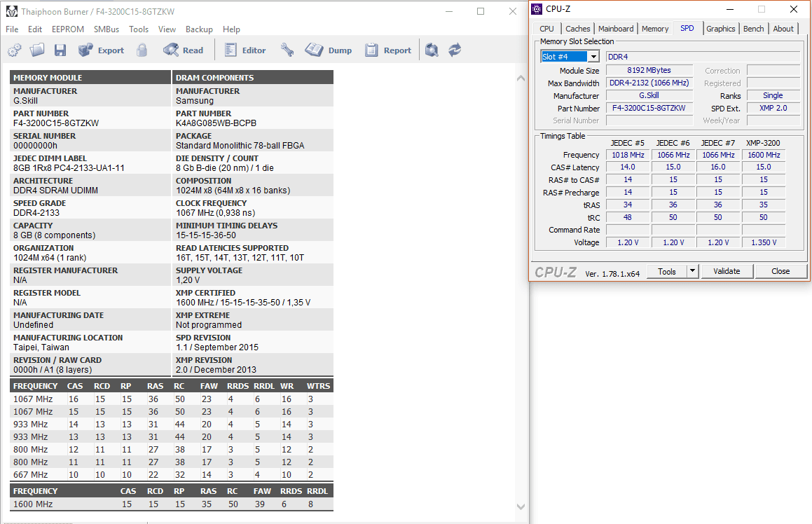Viewport: 812px width, 524px height.
Task: Click the package value Standard Monolithic 78-ball FBGA
Action: 240,146
